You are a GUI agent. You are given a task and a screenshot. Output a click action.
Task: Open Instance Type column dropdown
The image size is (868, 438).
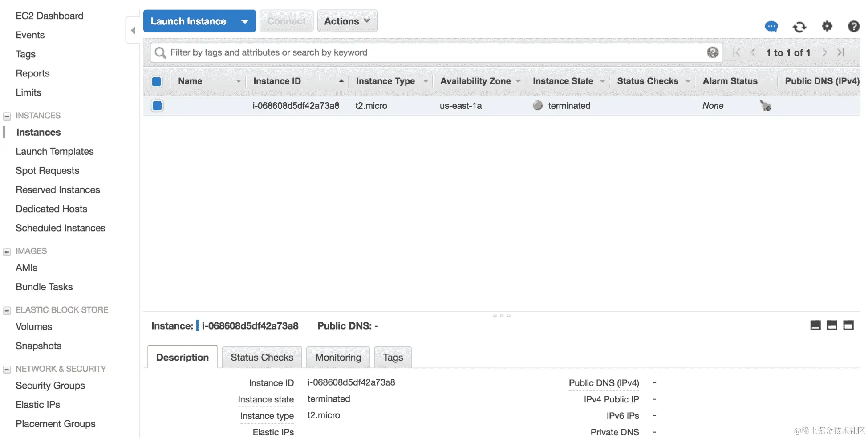426,81
